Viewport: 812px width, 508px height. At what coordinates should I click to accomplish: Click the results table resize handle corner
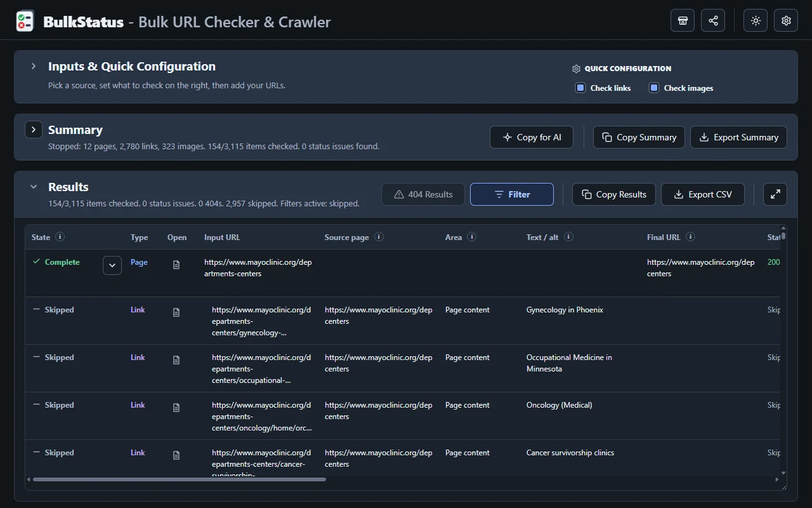click(x=784, y=487)
